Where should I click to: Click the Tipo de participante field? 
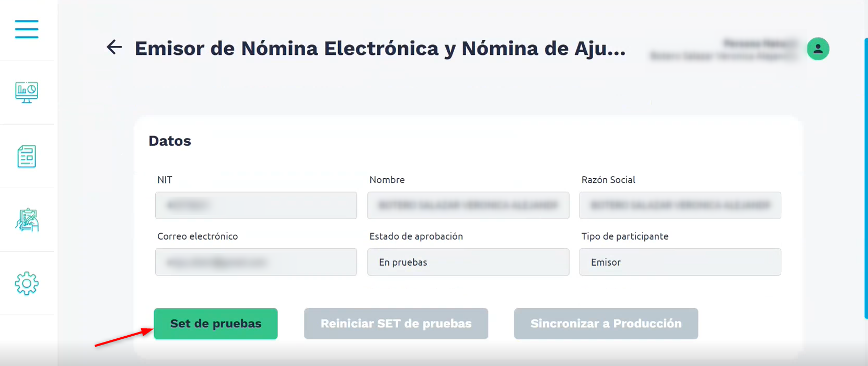tap(680, 262)
